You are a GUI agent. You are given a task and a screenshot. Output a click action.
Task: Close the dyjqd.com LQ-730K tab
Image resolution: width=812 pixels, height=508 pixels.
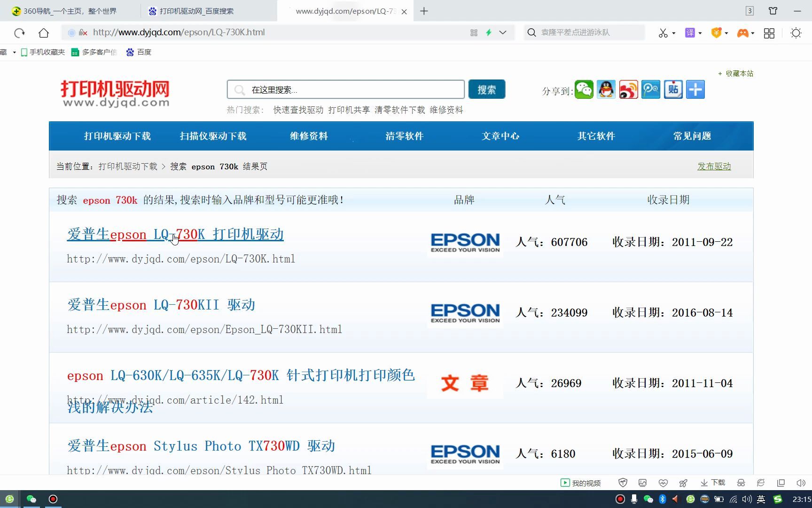point(404,11)
